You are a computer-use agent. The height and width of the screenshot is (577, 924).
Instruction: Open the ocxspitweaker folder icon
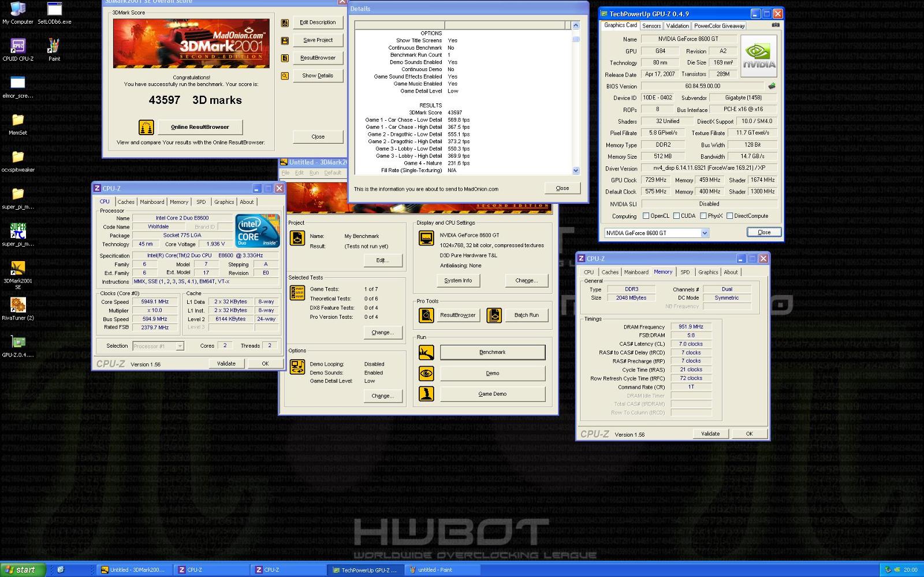18,161
